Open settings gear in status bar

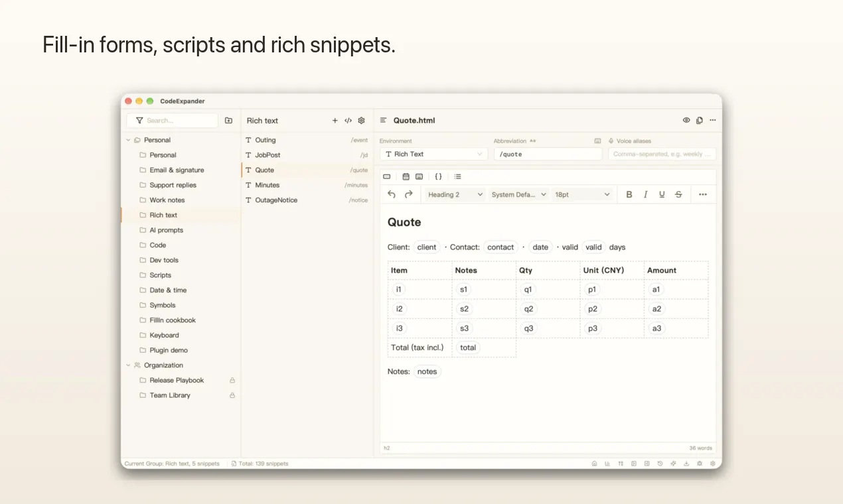point(713,464)
